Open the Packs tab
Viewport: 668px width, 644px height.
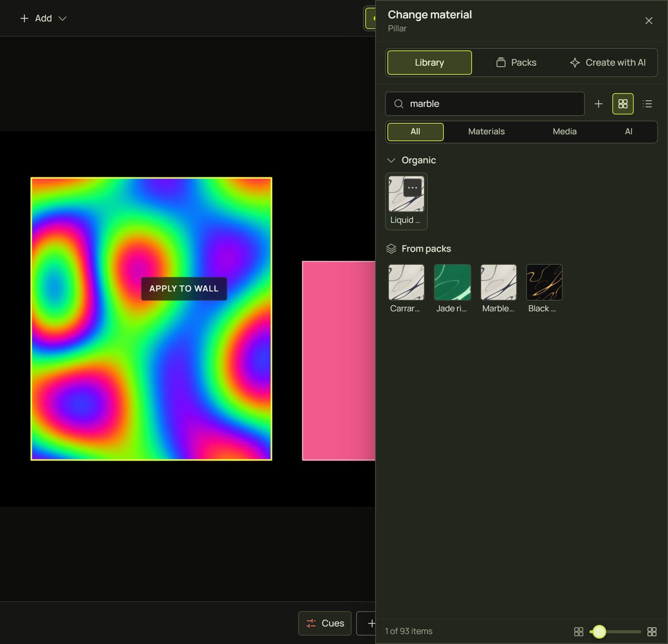tap(516, 63)
